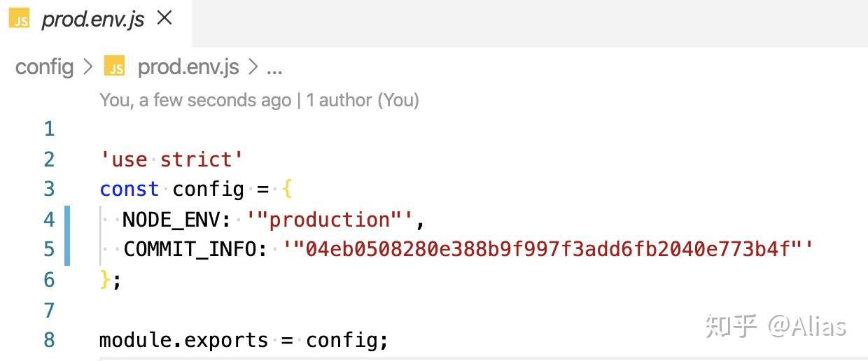
Task: Click the const keyword on line 3
Action: 129,190
